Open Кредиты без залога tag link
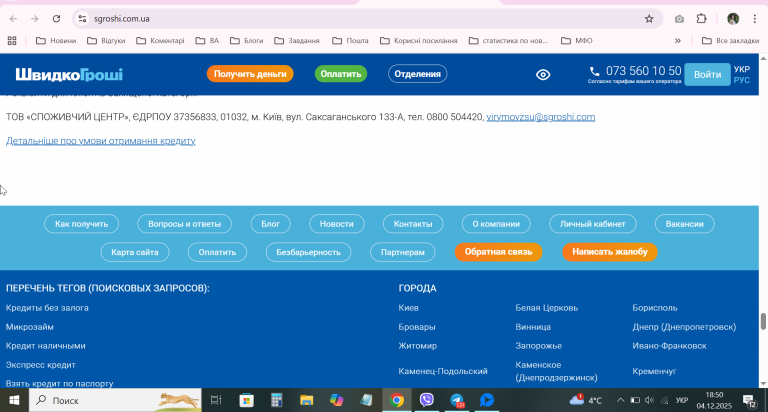This screenshot has width=768, height=412. (47, 308)
